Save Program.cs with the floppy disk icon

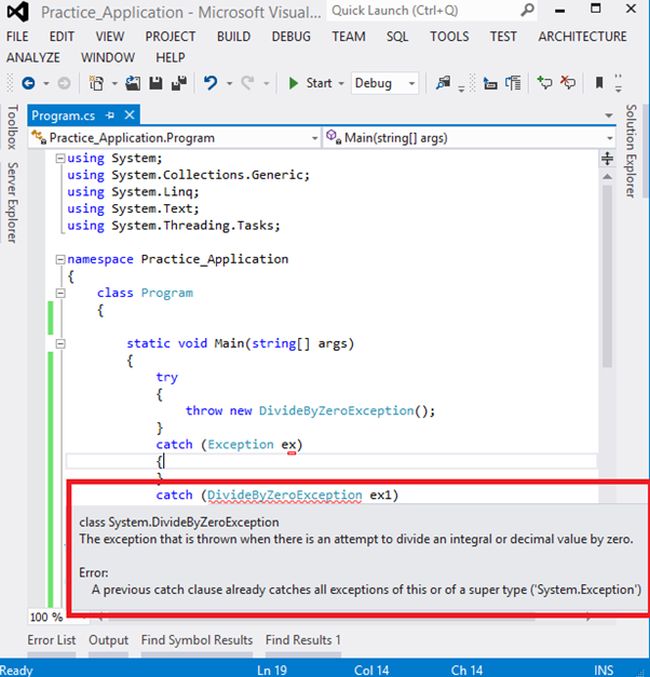(156, 83)
